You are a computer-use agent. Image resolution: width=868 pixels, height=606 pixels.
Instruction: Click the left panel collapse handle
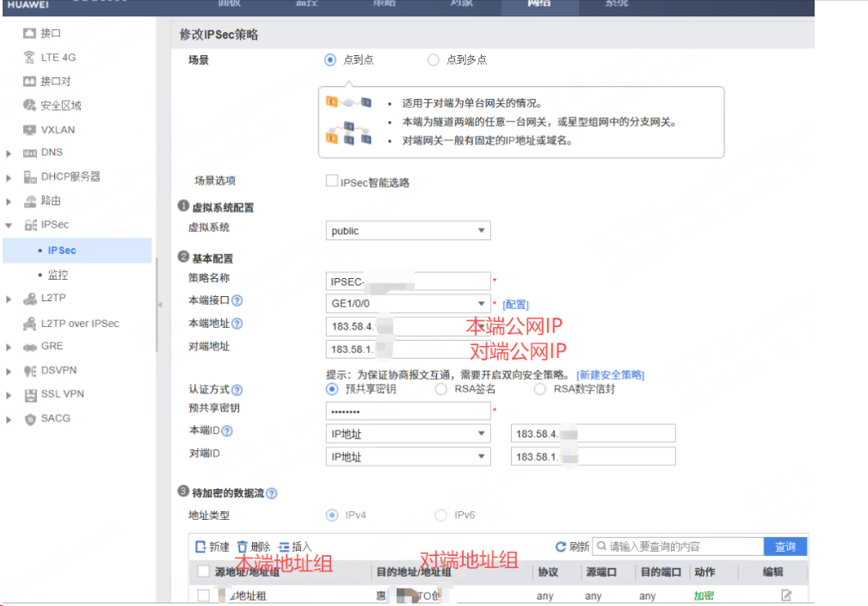click(x=159, y=305)
